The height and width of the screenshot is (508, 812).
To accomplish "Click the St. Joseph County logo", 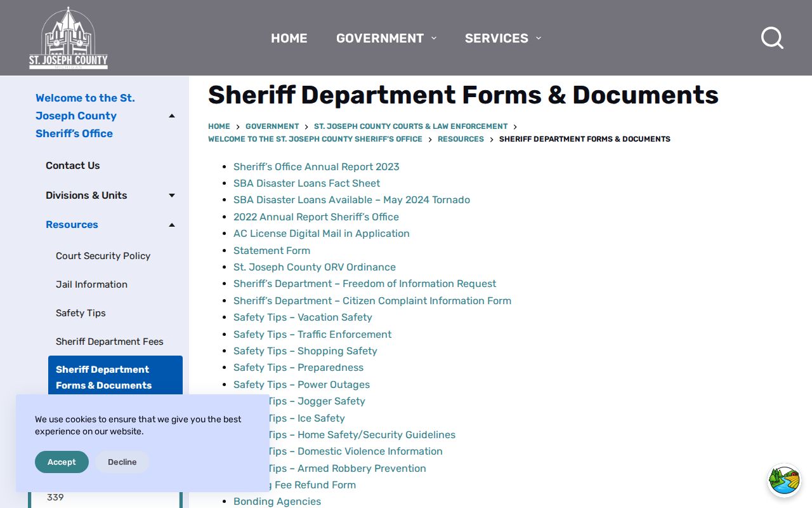I will point(69,38).
